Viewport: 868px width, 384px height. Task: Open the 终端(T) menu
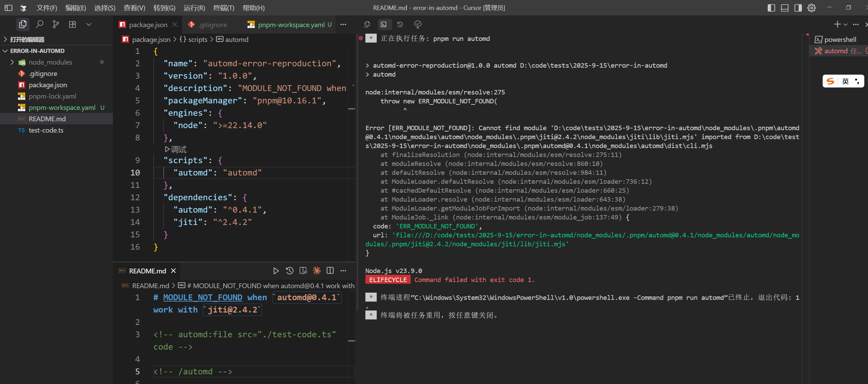click(224, 8)
